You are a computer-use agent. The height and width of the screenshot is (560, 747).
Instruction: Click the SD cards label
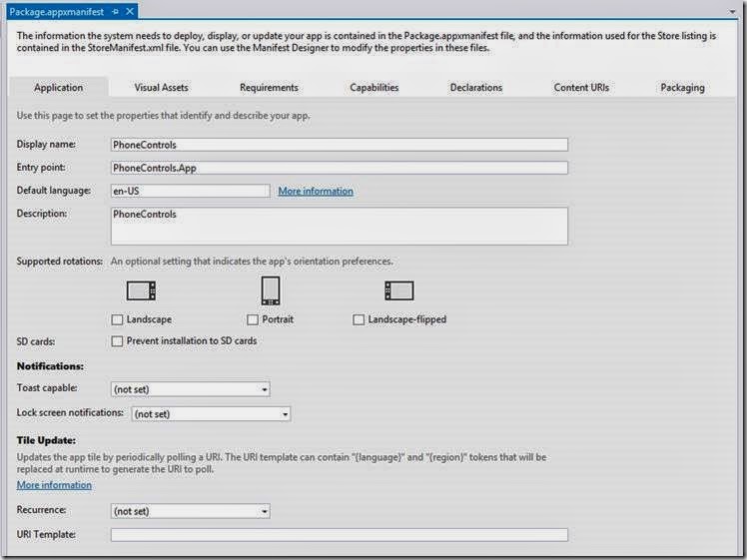tap(36, 341)
